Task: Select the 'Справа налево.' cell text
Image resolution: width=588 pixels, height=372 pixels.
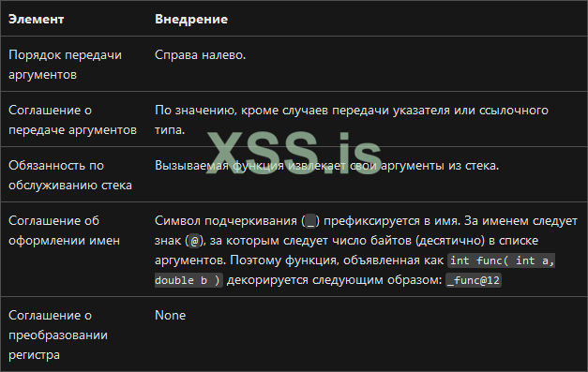Action: pyautogui.click(x=201, y=55)
